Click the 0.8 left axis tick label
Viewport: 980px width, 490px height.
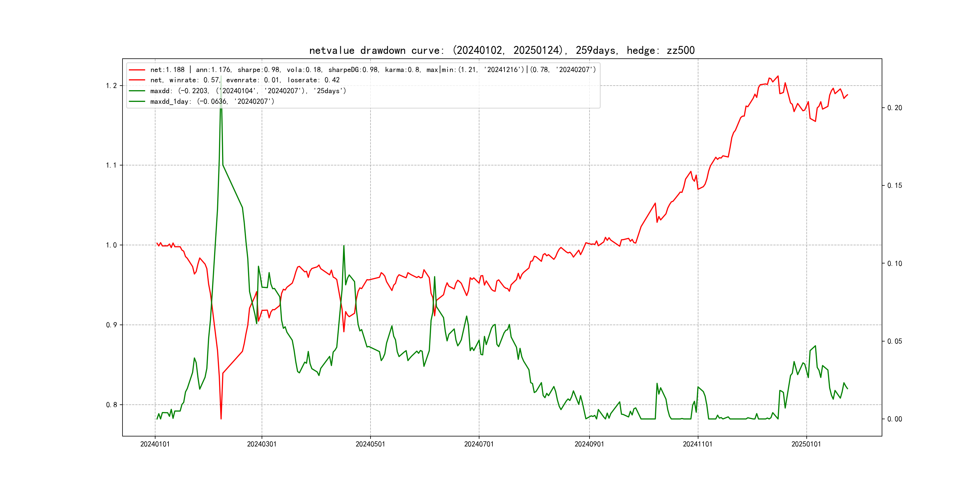(x=111, y=405)
